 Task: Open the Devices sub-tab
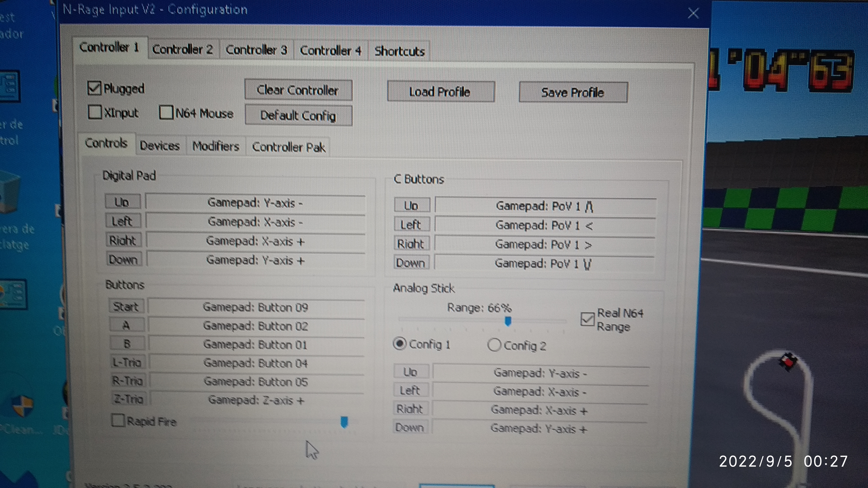pyautogui.click(x=160, y=146)
